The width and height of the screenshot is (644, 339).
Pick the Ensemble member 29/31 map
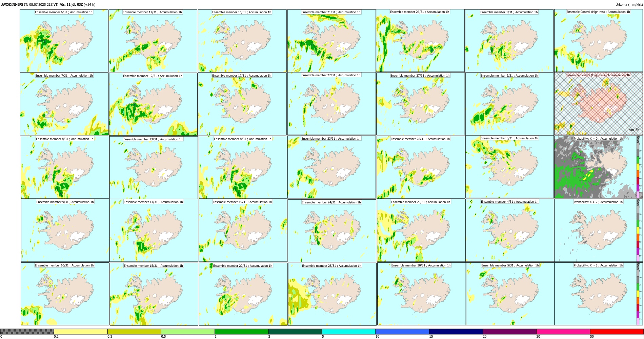tap(421, 231)
